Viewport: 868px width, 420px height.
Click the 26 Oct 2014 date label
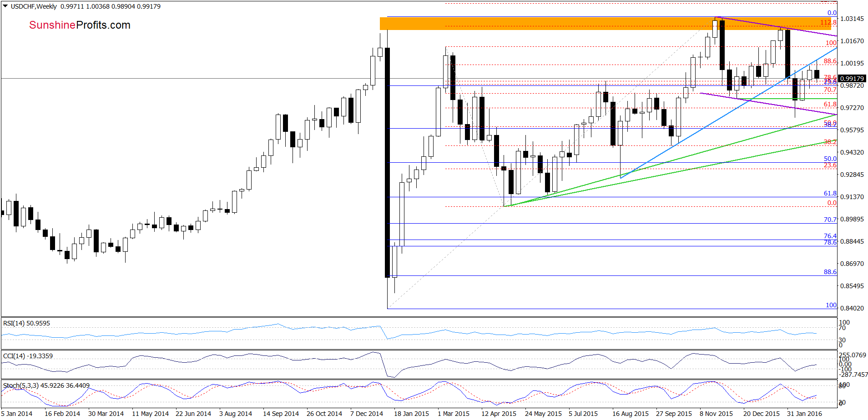pyautogui.click(x=324, y=414)
